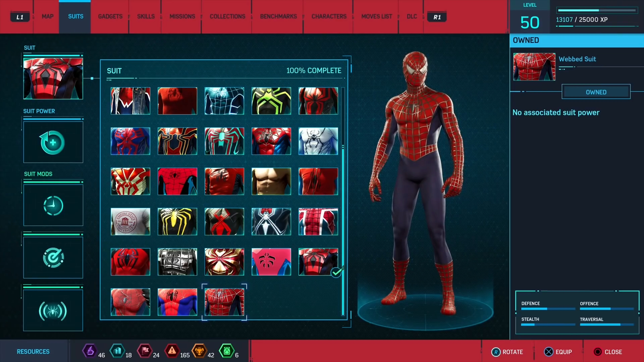The height and width of the screenshot is (362, 644).
Task: Select the highlighted Webbed Suit thumbnail in grid
Action: [x=224, y=302]
